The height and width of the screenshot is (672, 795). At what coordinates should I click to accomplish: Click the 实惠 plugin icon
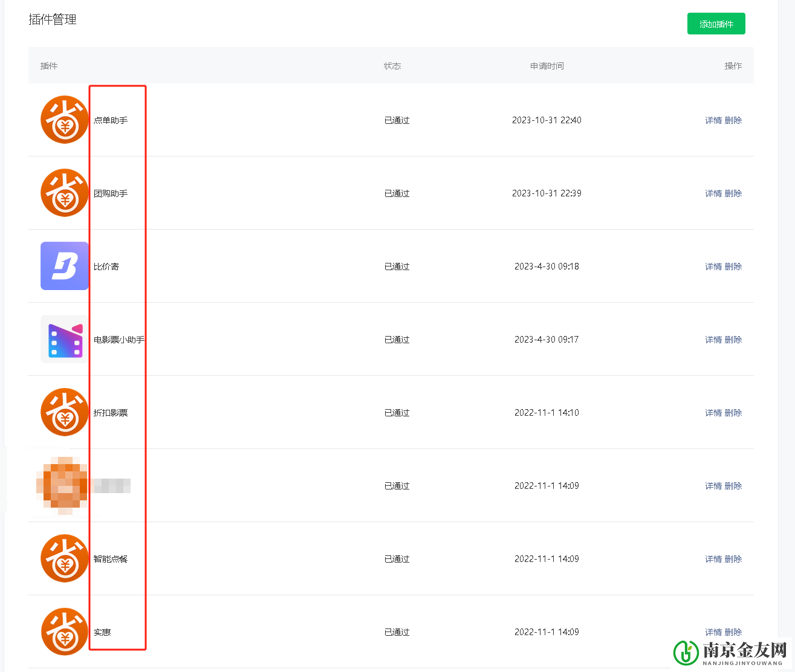point(65,632)
